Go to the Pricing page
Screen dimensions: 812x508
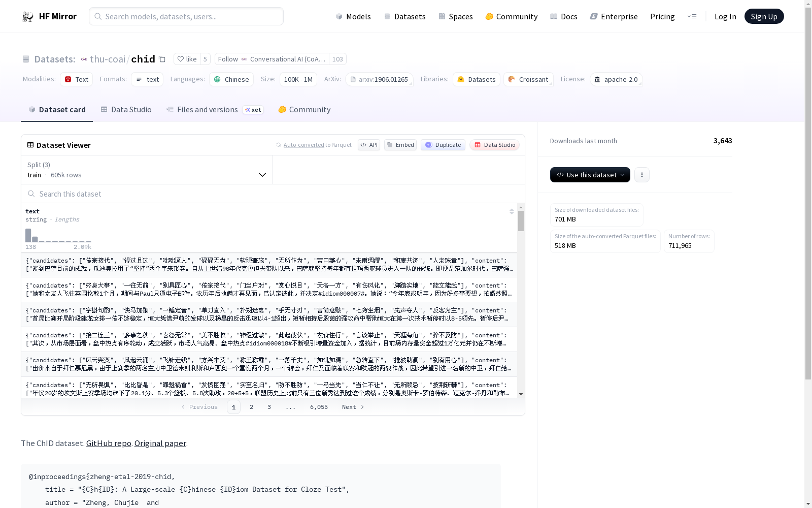pos(662,17)
